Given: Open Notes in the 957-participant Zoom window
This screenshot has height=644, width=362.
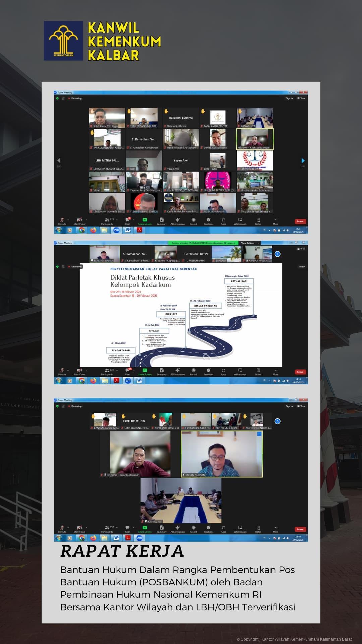Looking at the screenshot, I should [x=258, y=529].
